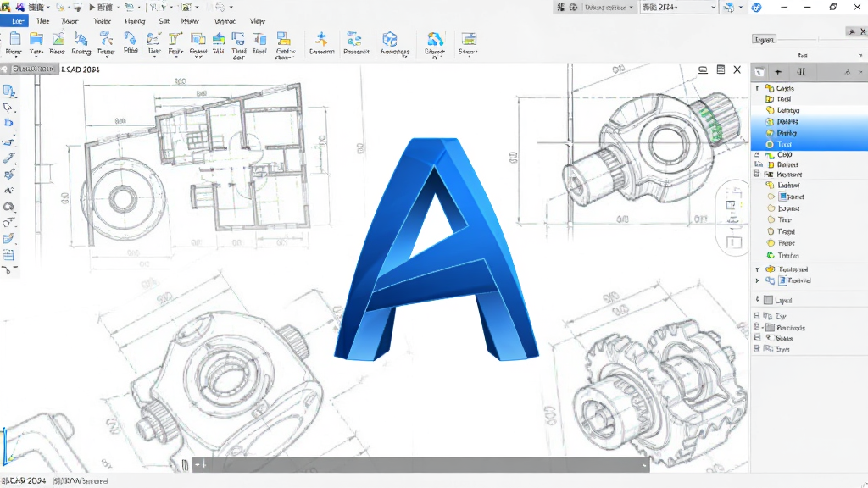
Task: Expand the collapsed node with right-pointing chevron
Action: pyautogui.click(x=757, y=281)
